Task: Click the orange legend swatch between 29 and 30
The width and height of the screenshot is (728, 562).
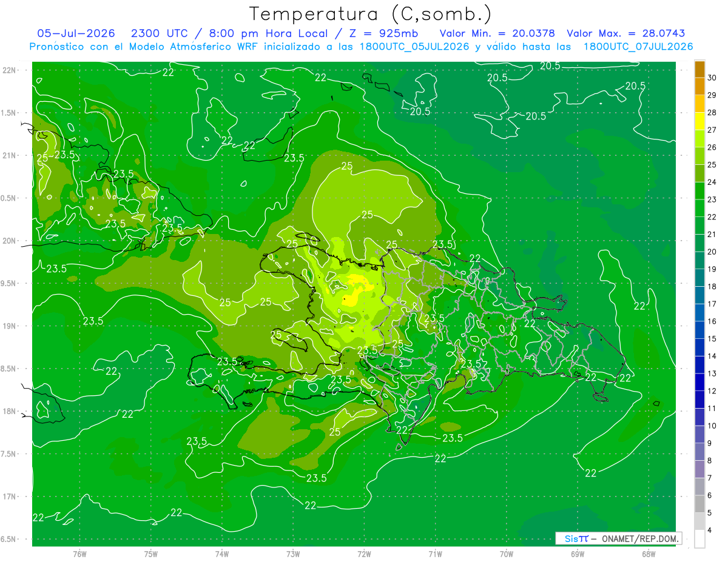Action: tap(699, 87)
